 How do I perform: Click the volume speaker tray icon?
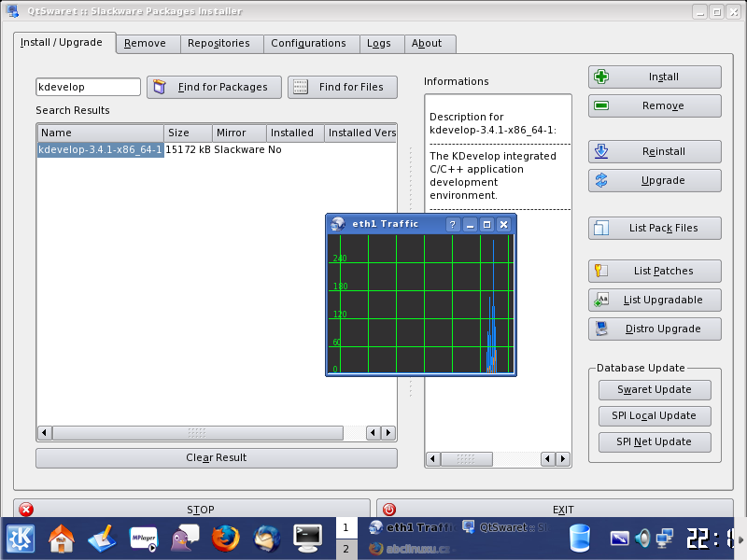642,539
